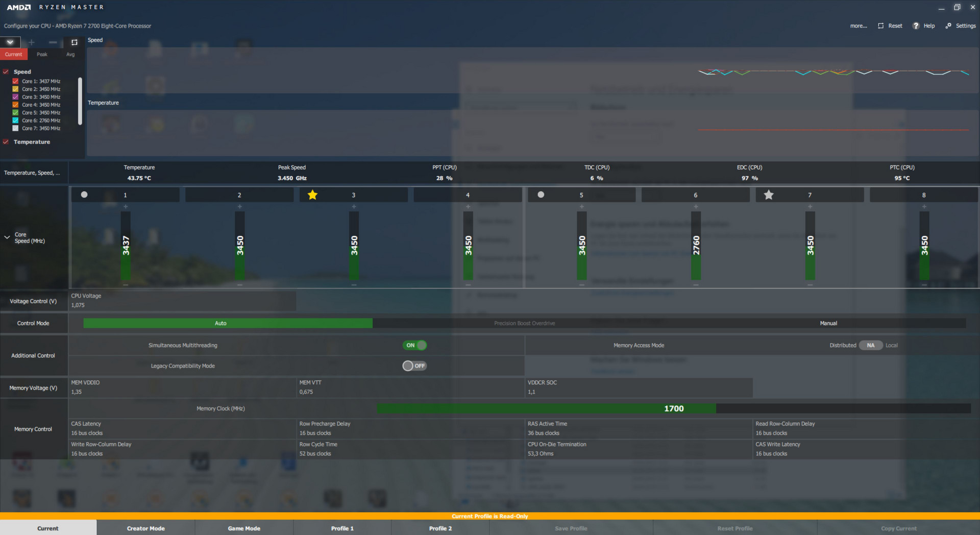Decrease core 2 speed with minus icon
The height and width of the screenshot is (535, 980).
click(240, 285)
